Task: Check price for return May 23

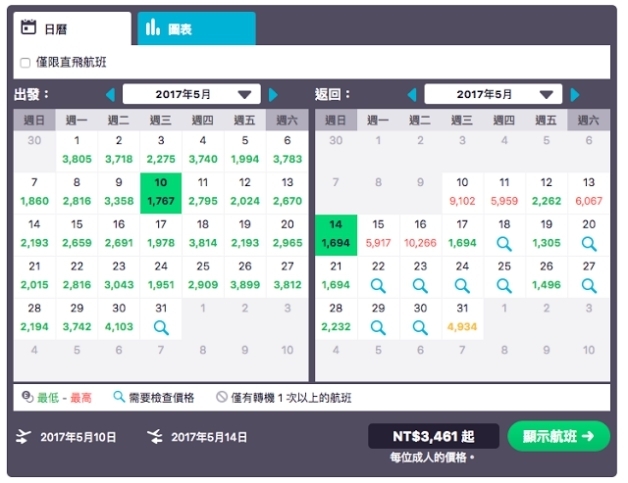Action: click(420, 277)
